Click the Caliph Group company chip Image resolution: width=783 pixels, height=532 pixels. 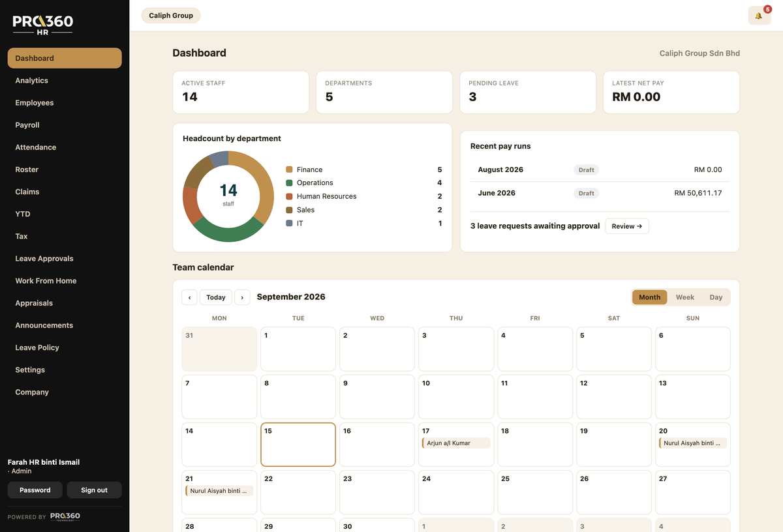point(171,16)
